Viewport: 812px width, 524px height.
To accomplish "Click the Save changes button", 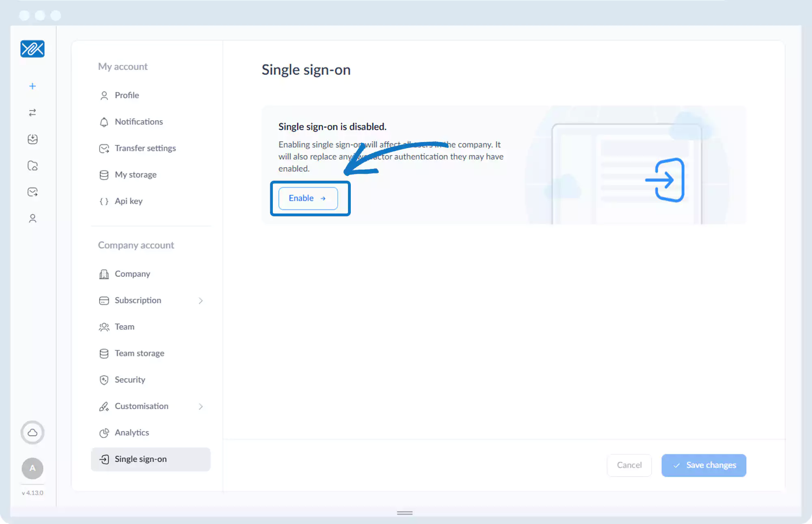I will coord(704,465).
